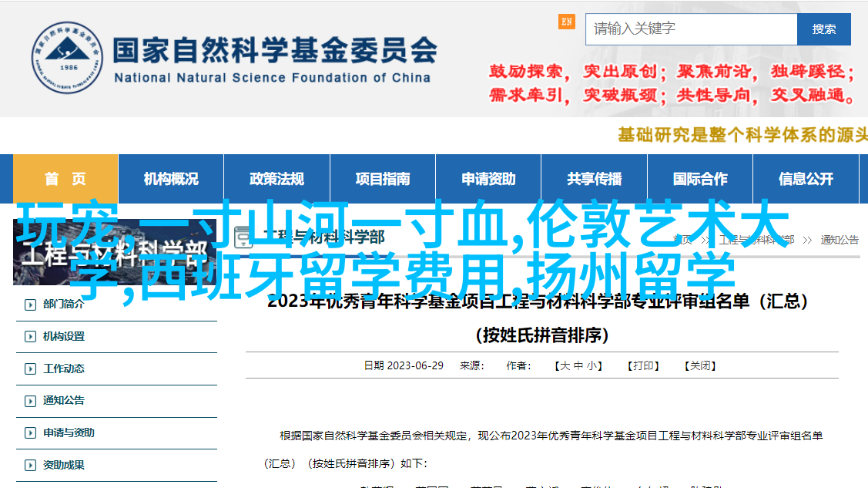
Task: Click the scrolling 基础研究是整个科学体系 banner text
Action: point(742,135)
